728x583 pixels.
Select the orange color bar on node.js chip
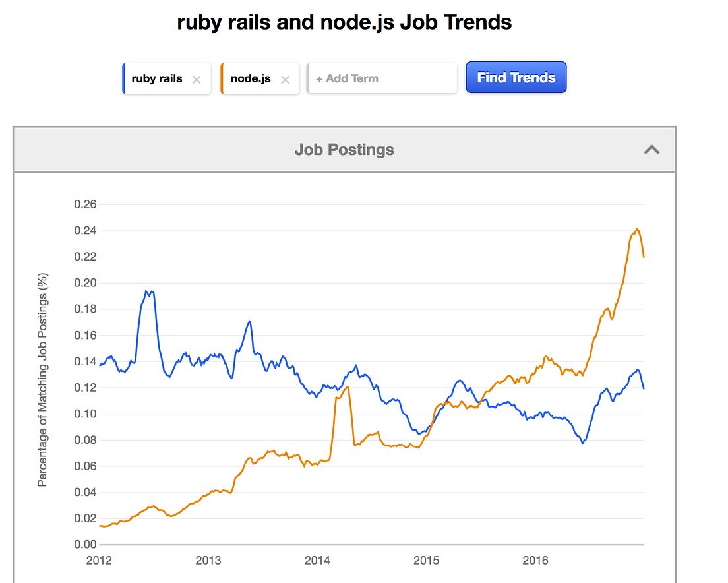tap(224, 78)
